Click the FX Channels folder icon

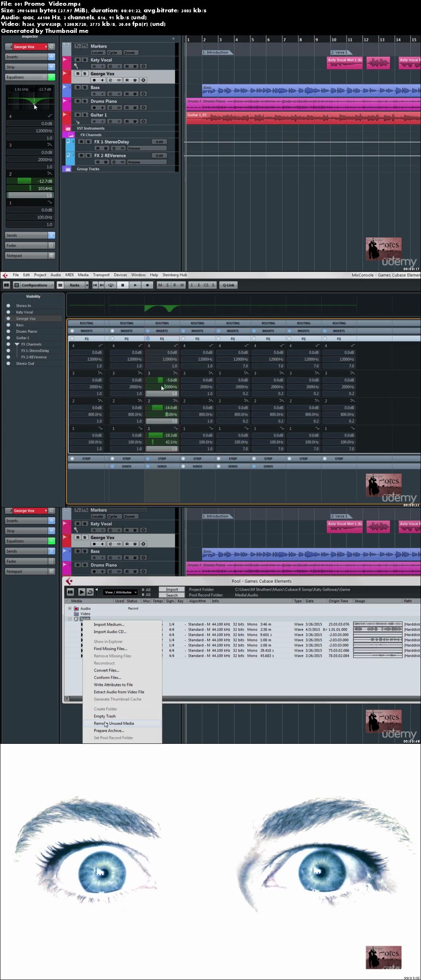[71, 135]
